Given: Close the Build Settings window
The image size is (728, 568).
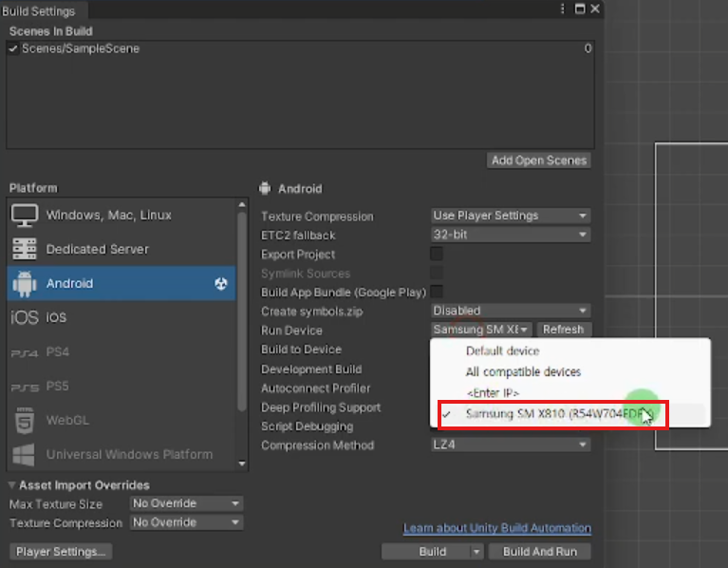Looking at the screenshot, I should tap(595, 9).
